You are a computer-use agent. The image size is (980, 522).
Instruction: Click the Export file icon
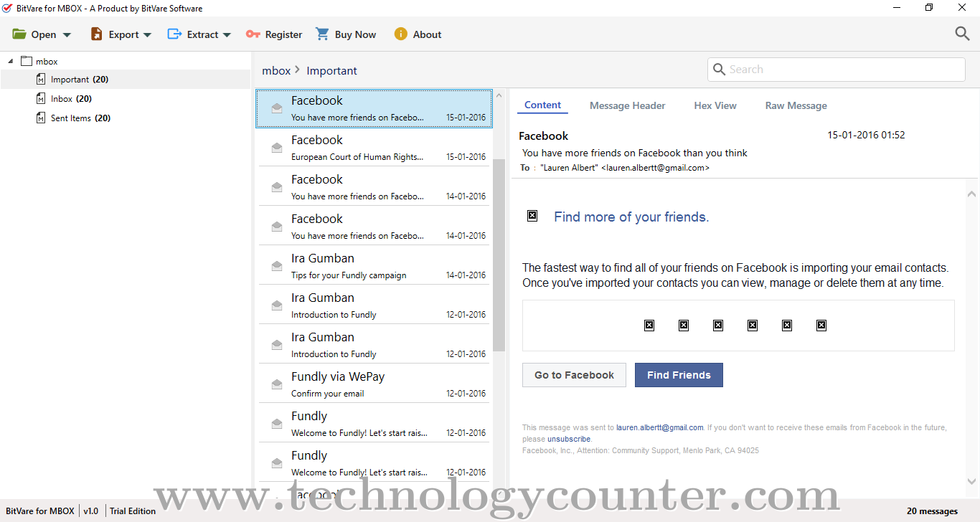[96, 34]
